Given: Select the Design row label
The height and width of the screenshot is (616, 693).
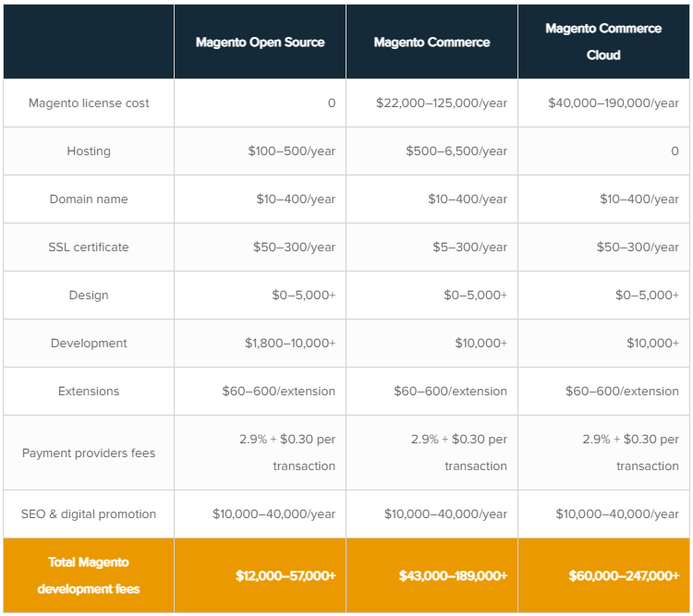Looking at the screenshot, I should coord(89,296).
